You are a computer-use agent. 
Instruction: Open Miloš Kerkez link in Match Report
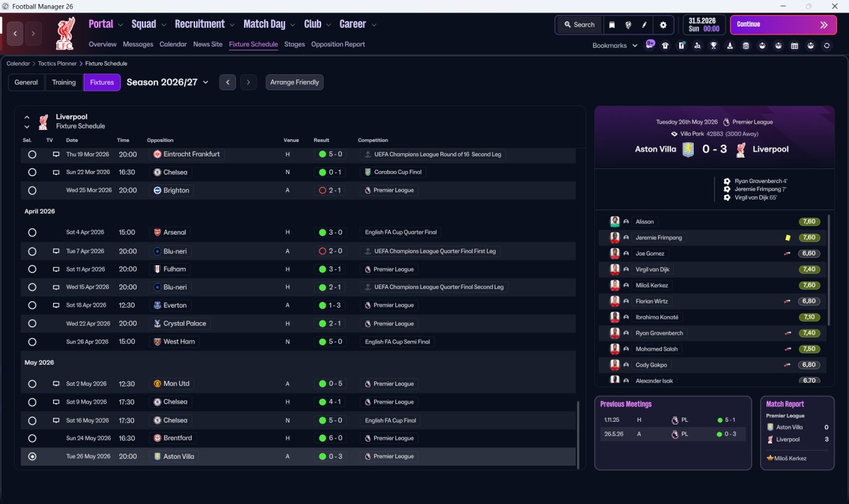click(x=790, y=458)
